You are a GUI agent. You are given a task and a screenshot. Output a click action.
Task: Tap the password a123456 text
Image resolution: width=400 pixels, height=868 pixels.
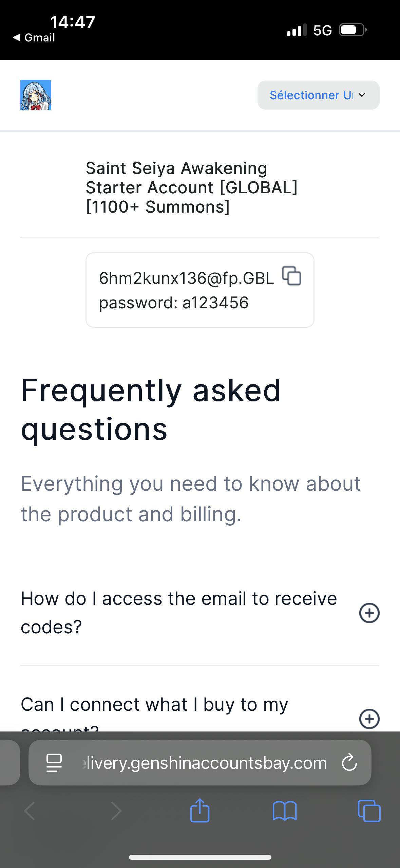pyautogui.click(x=174, y=303)
